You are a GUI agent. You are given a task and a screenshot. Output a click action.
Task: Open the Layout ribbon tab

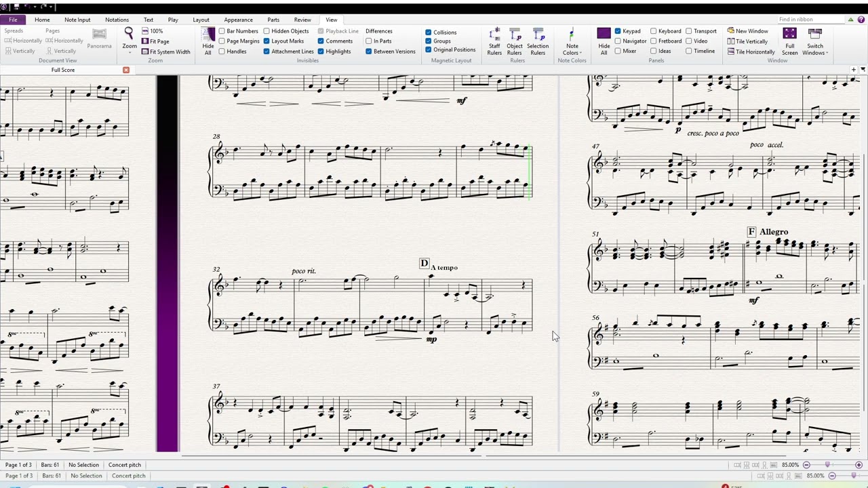point(201,20)
